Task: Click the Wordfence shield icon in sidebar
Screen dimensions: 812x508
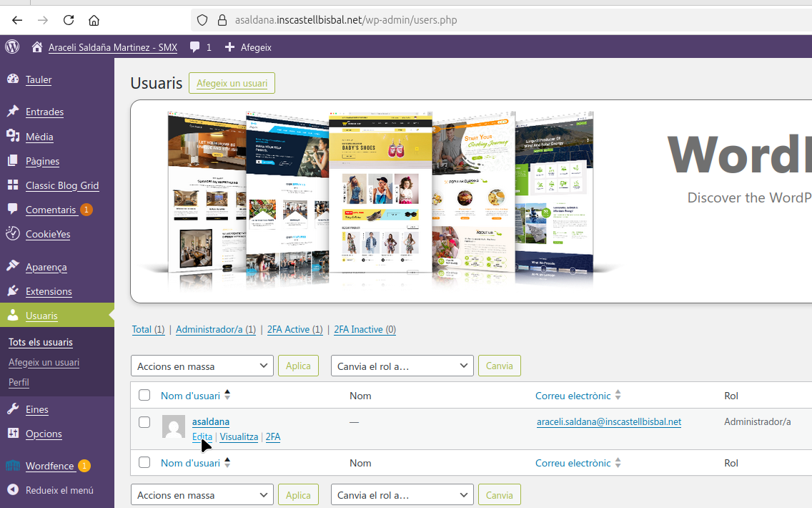Action: (13, 466)
